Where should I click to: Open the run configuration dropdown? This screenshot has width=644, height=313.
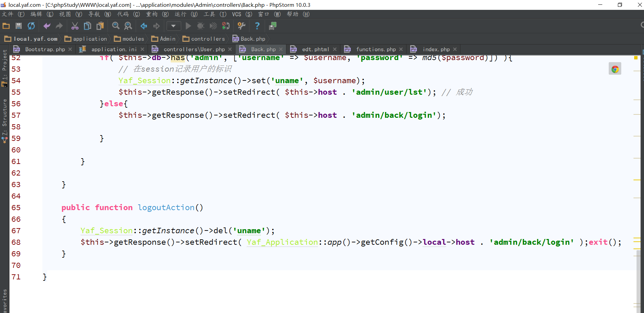pos(173,26)
